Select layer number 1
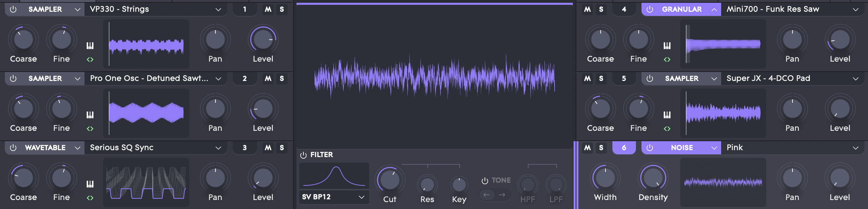Image resolution: width=868 pixels, height=209 pixels. 245,9
